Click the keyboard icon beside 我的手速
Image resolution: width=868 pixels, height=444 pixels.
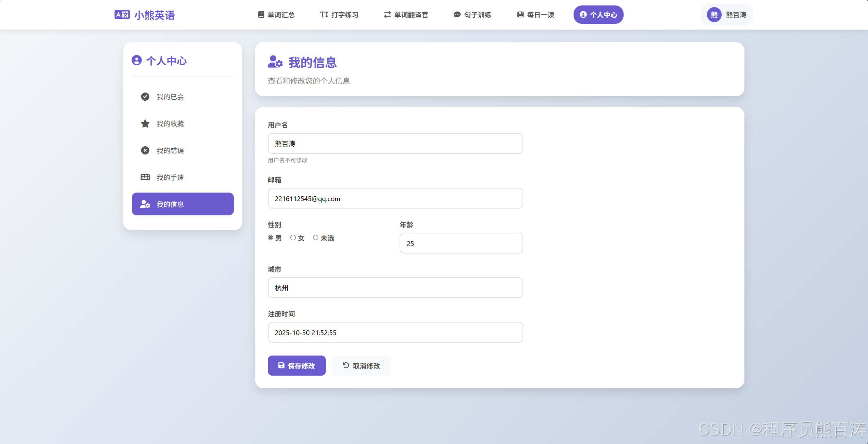point(145,177)
